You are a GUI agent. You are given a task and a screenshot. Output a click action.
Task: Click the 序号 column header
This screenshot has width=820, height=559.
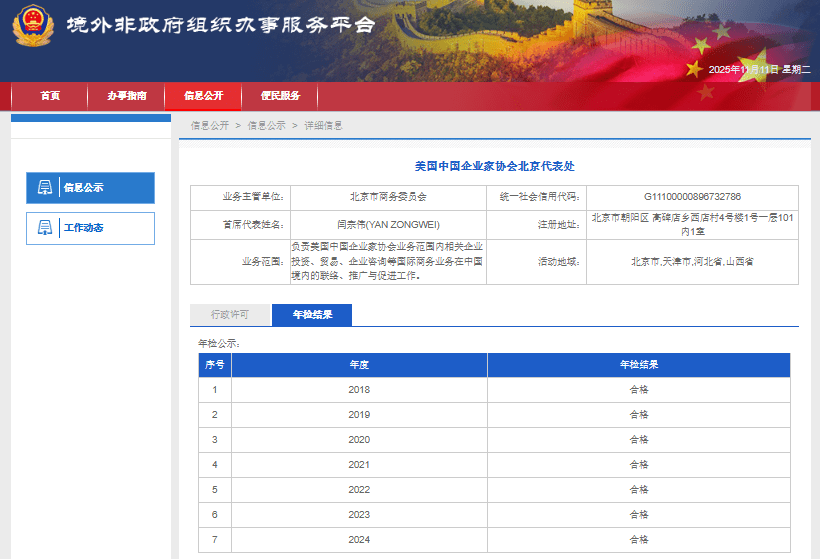(x=214, y=364)
